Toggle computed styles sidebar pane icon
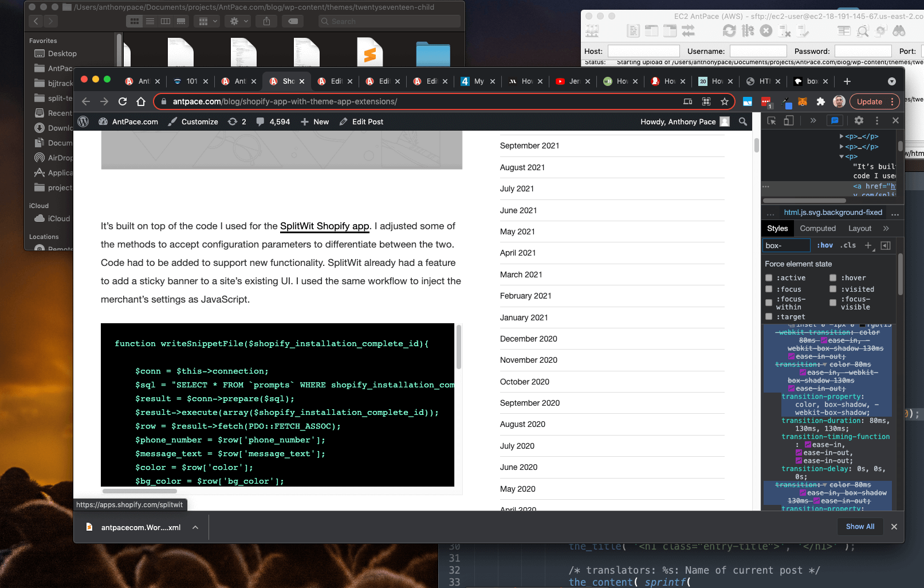 [x=886, y=245]
